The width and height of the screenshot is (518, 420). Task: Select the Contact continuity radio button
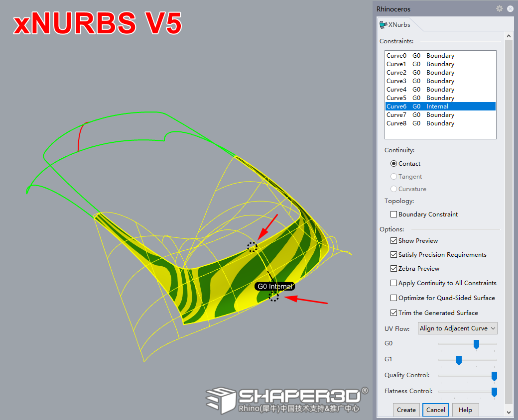(x=393, y=163)
